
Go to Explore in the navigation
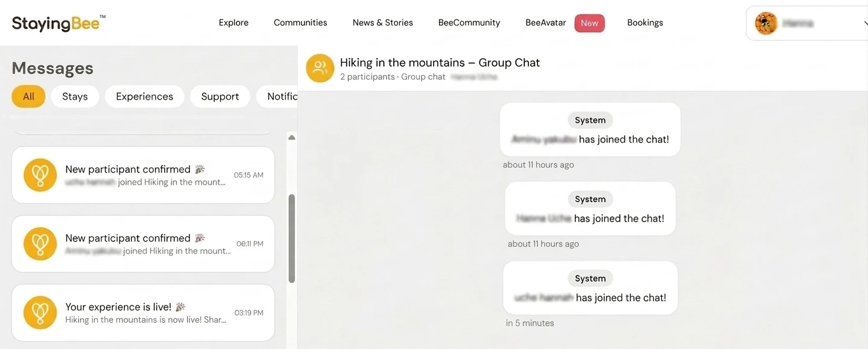[233, 23]
